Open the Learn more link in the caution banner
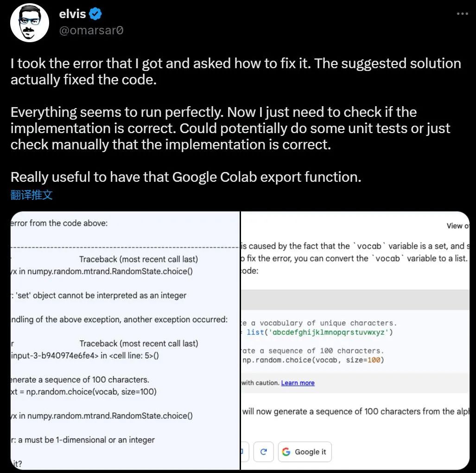 [298, 383]
